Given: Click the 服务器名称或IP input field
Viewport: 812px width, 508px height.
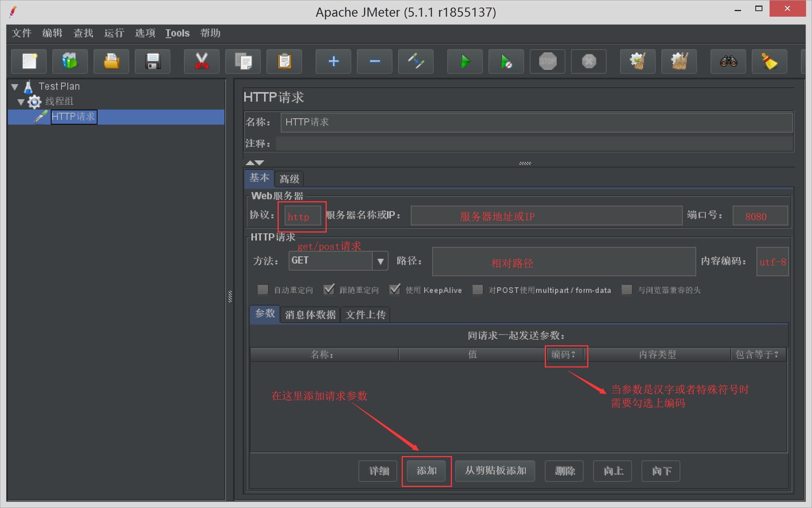Looking at the screenshot, I should (x=546, y=216).
